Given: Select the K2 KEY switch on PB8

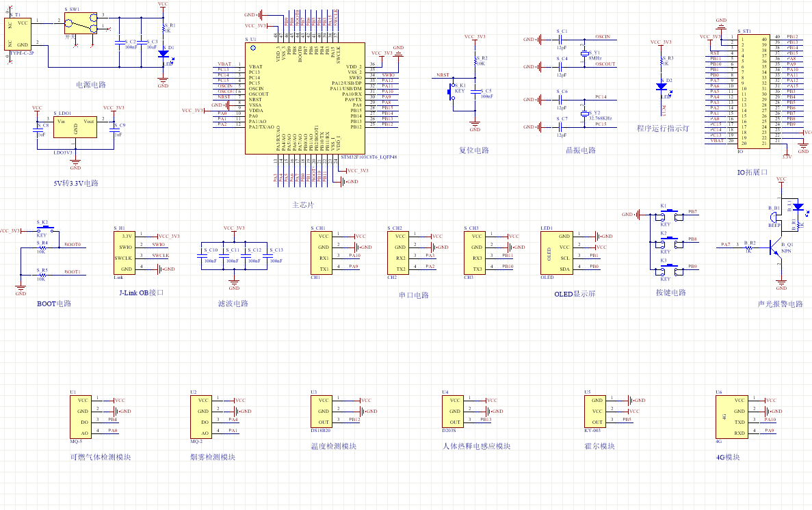Looking at the screenshot, I should tap(669, 242).
